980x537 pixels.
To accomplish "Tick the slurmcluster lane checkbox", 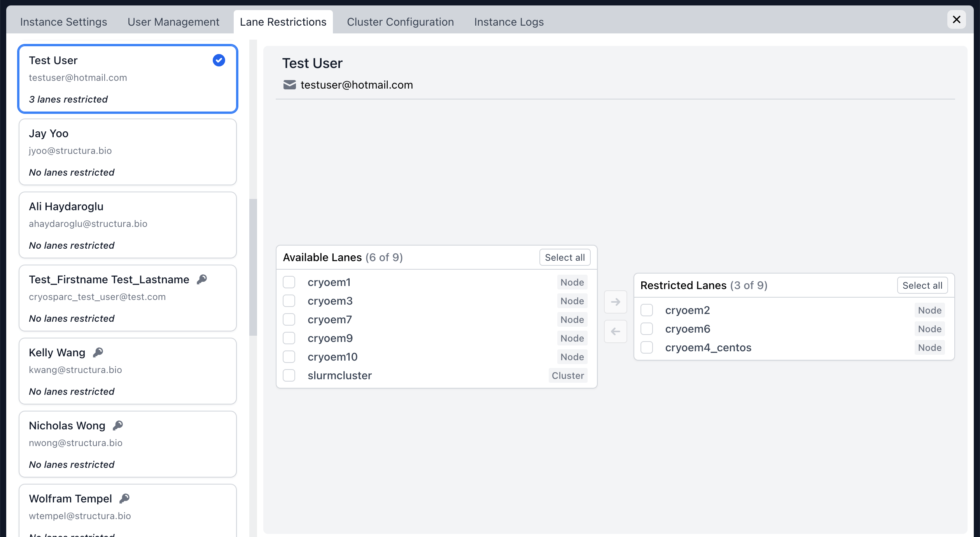I will (x=289, y=375).
